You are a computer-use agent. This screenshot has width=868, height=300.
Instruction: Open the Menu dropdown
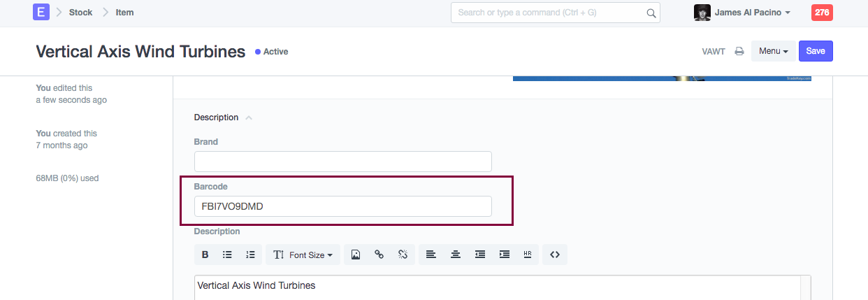(773, 51)
